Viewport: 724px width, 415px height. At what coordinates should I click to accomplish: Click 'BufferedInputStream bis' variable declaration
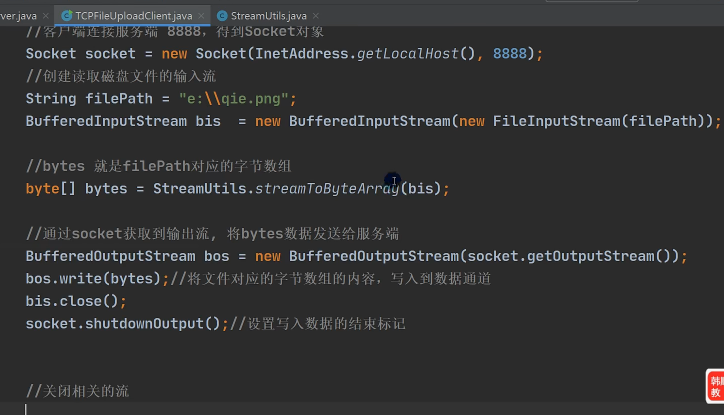tap(123, 121)
